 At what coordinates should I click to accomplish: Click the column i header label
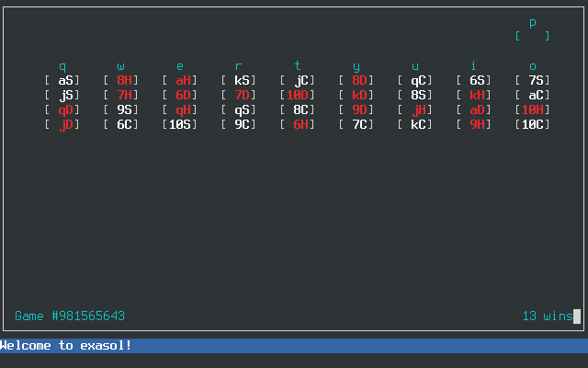click(x=474, y=65)
